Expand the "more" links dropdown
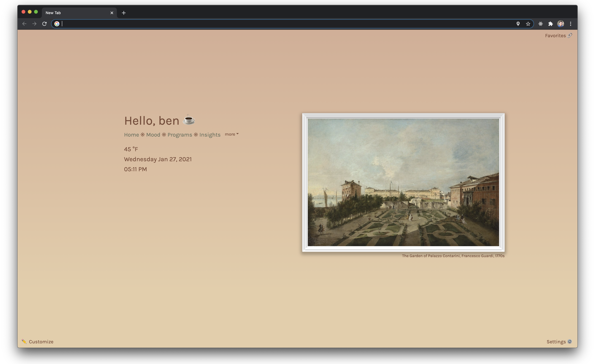Image resolution: width=595 pixels, height=364 pixels. click(231, 134)
